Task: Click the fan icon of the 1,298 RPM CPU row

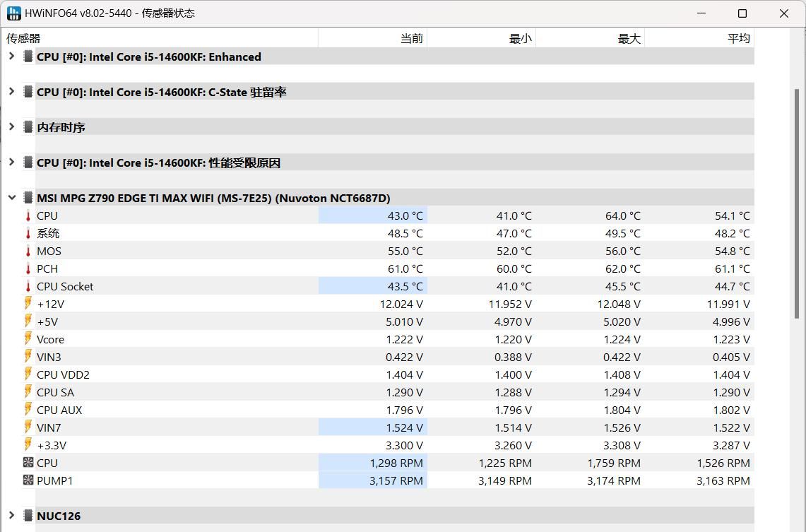Action: 28,463
